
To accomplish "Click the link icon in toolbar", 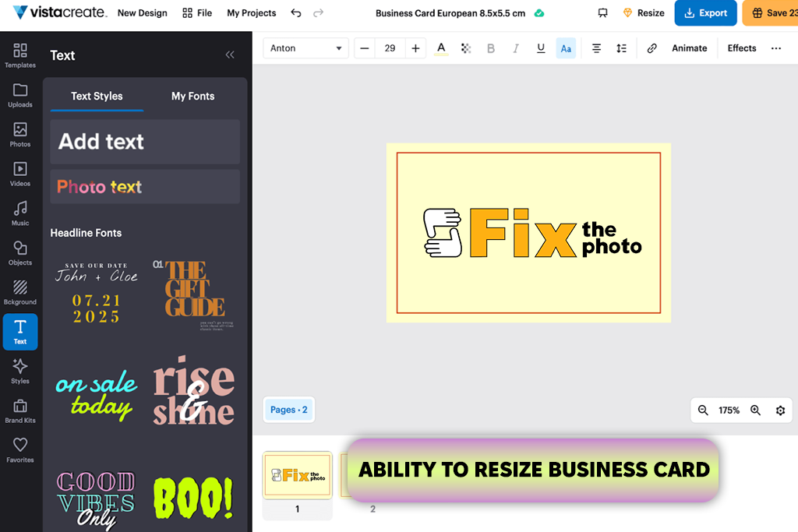I will click(x=652, y=48).
